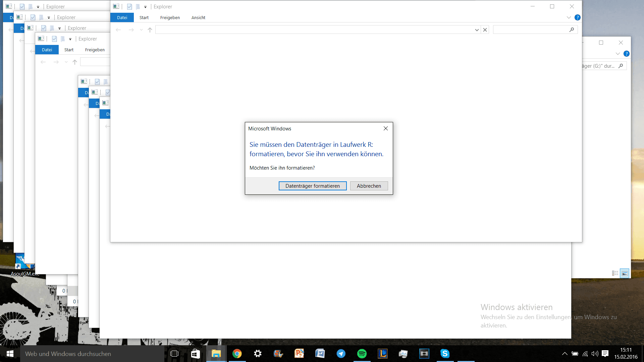Click the up arrow in the background Explorer window showing Freigeben
644x362 pixels.
coord(75,62)
